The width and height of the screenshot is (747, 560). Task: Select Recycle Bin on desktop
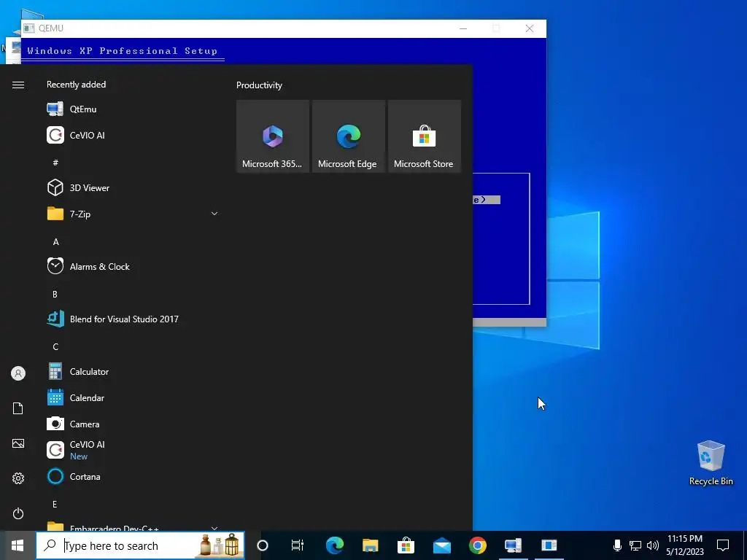(711, 463)
